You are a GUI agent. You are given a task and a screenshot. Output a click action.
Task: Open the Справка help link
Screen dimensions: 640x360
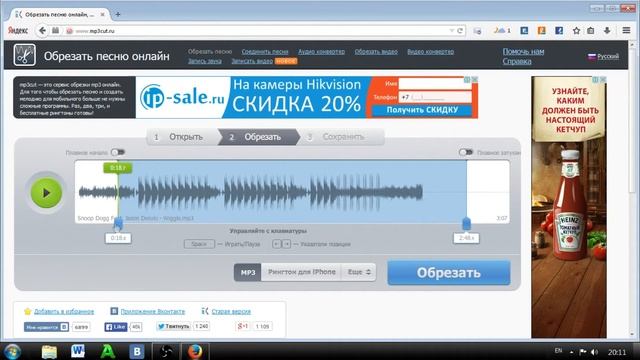pyautogui.click(x=517, y=61)
